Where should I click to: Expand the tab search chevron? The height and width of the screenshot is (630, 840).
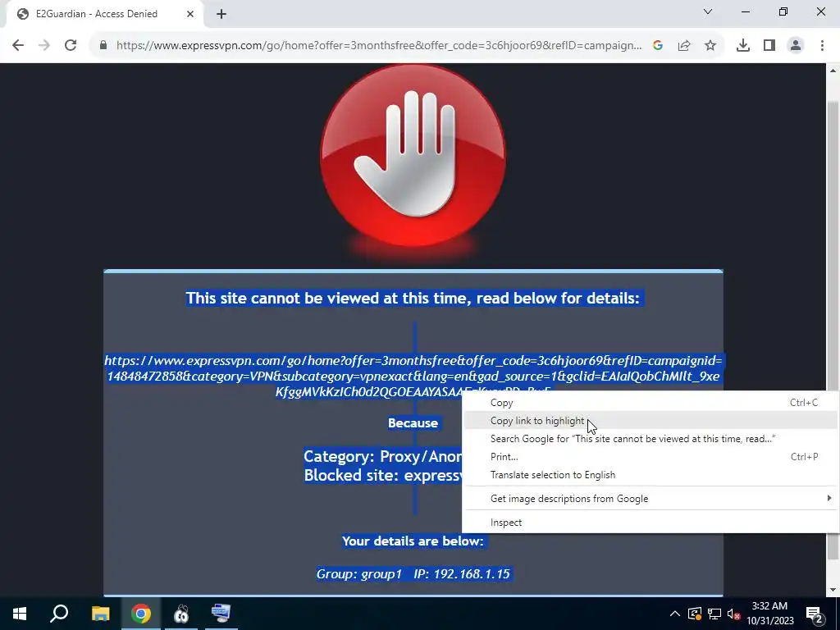(708, 11)
